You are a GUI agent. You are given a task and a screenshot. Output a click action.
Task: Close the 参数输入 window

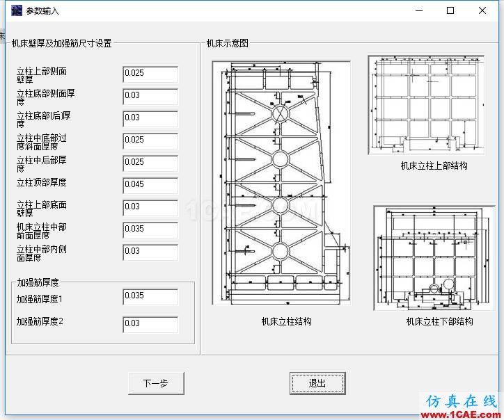(482, 10)
